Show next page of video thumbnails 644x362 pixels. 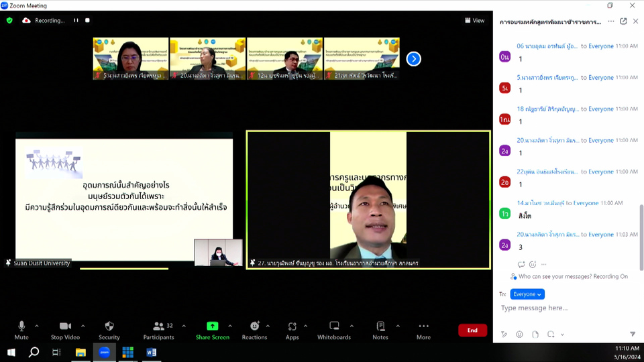(414, 59)
